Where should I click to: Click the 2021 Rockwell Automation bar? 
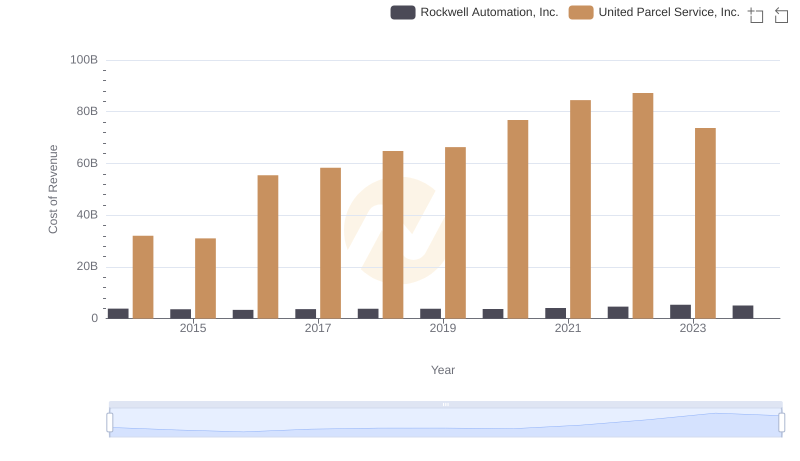(555, 313)
